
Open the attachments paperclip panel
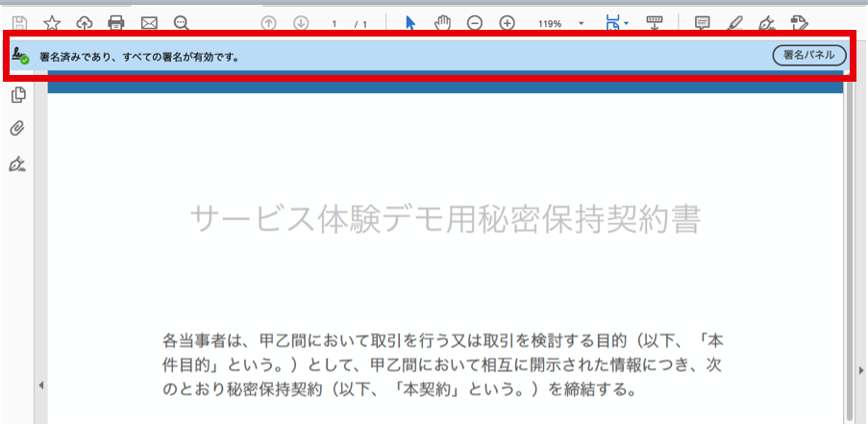point(18,129)
